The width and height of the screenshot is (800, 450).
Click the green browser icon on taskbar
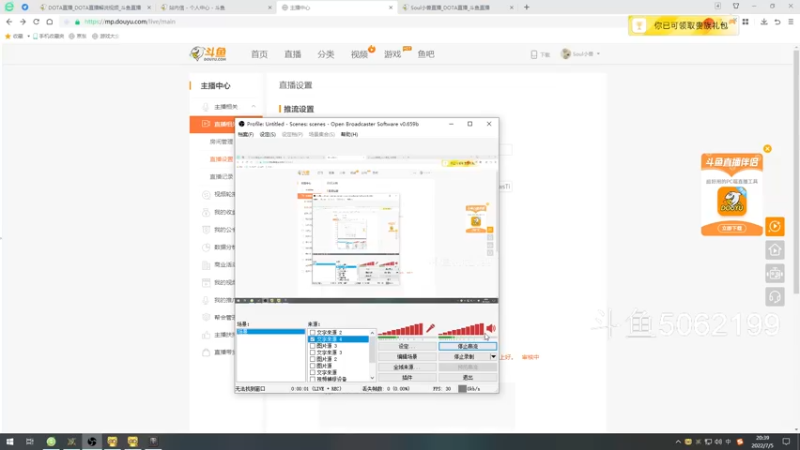pos(51,441)
